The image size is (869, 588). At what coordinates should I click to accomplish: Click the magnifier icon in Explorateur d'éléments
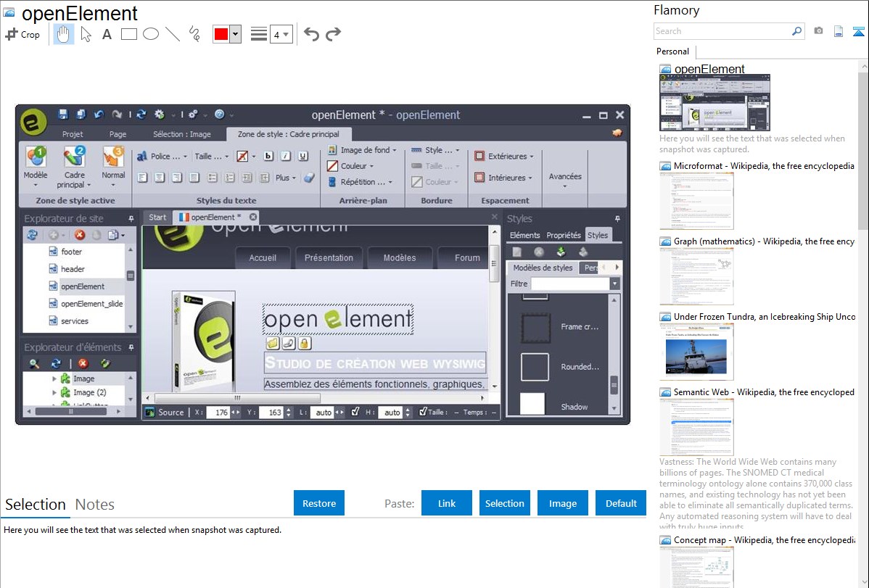(34, 363)
